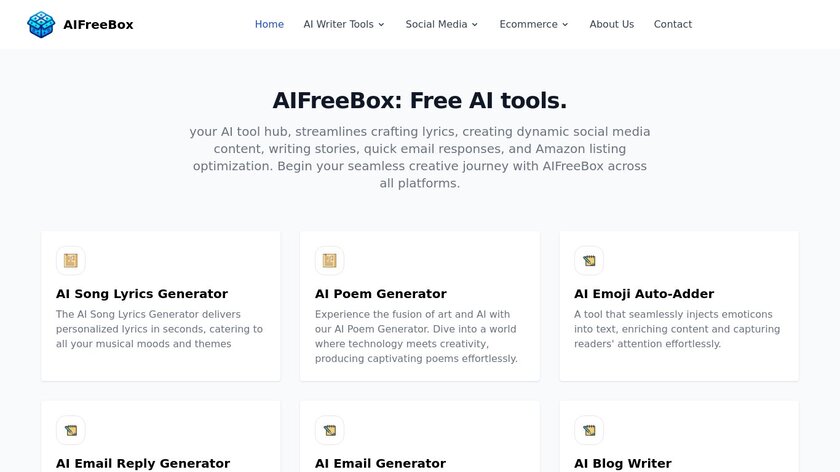Expand the AI Writer Tools dropdown menu
The width and height of the screenshot is (840, 472).
[x=344, y=24]
